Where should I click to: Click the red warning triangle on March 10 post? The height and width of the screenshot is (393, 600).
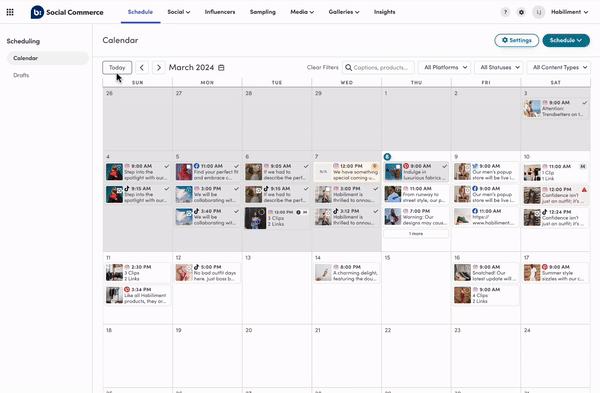coord(584,189)
